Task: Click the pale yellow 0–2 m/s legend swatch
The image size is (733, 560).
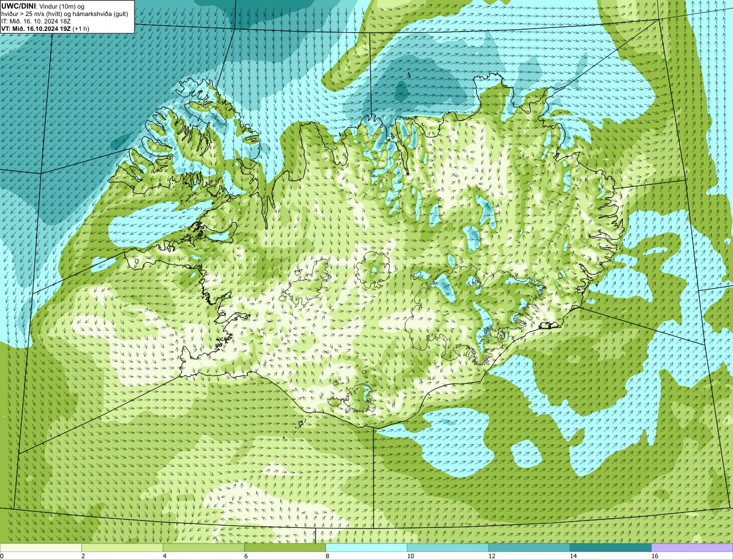Action: click(x=41, y=547)
